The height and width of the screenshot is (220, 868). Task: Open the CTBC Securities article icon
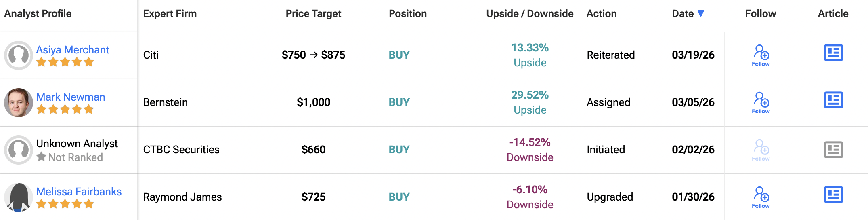pyautogui.click(x=833, y=150)
